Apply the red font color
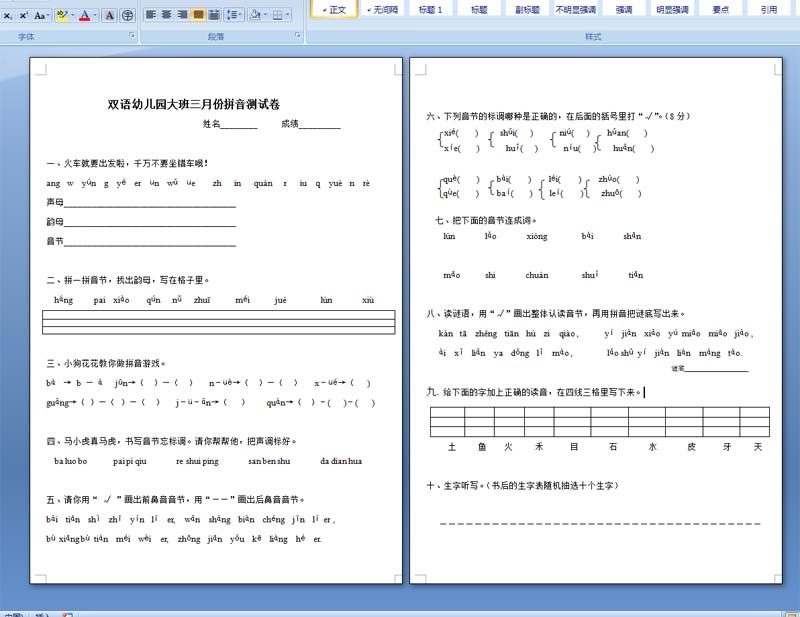Screen dimensions: 800x617 tap(85, 16)
